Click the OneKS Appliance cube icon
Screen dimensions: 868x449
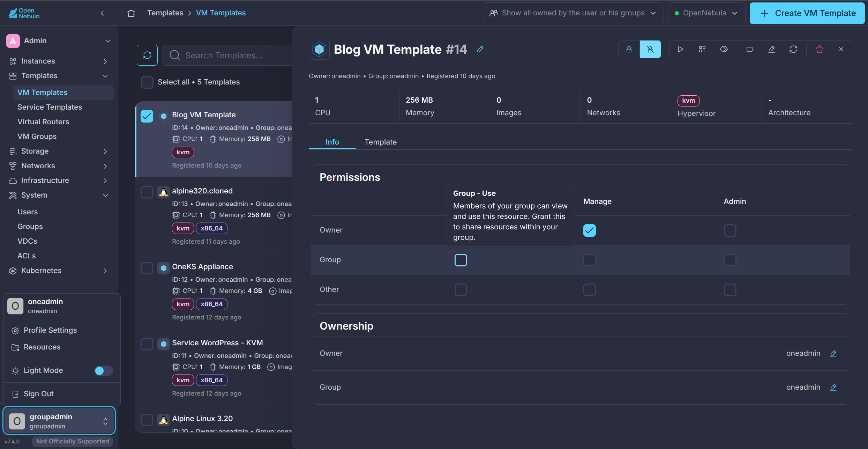[163, 268]
